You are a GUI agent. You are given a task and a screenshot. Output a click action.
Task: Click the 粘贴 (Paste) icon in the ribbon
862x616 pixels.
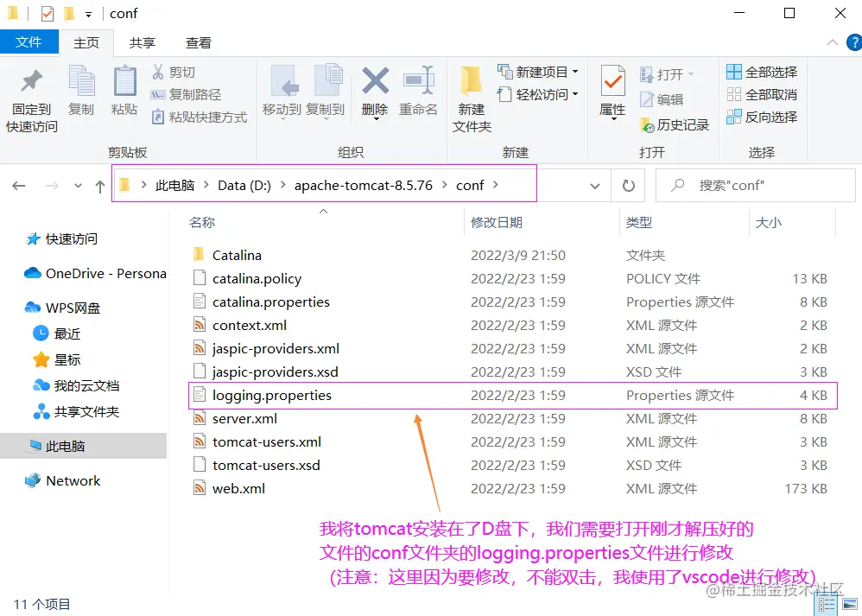(124, 91)
